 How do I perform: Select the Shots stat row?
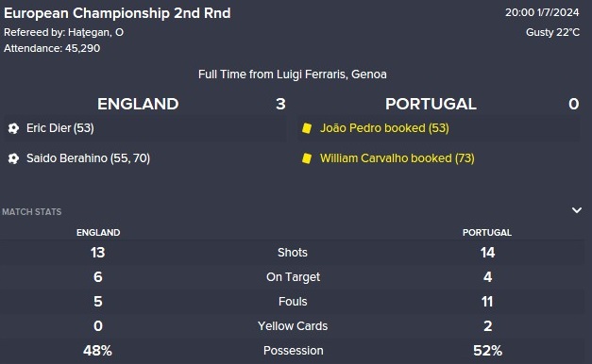[x=293, y=253]
